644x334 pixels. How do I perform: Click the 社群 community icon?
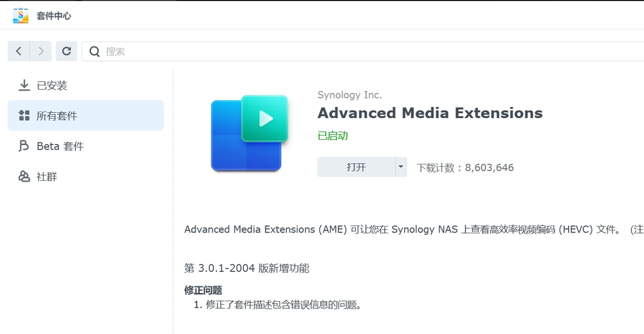(24, 176)
